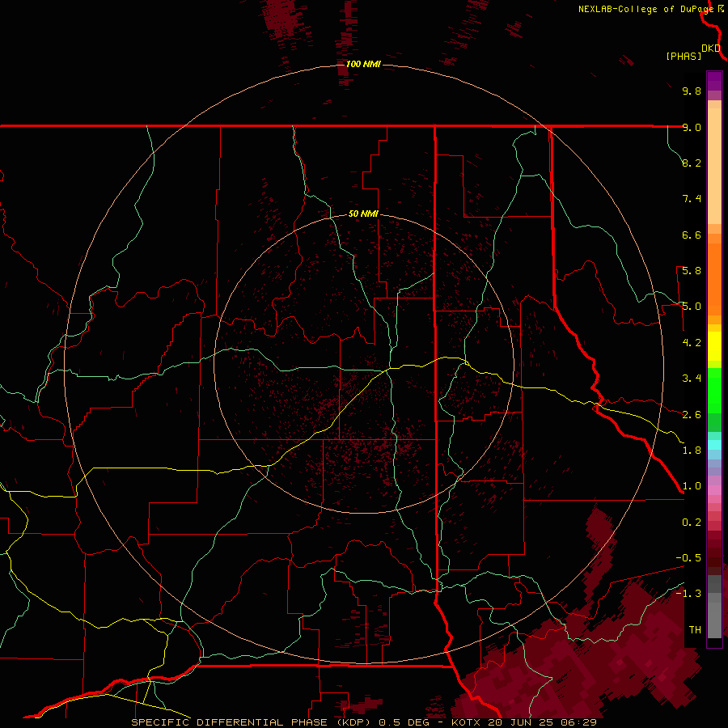The image size is (728, 728).
Task: Click the TH threshold label on legend
Action: click(x=695, y=630)
